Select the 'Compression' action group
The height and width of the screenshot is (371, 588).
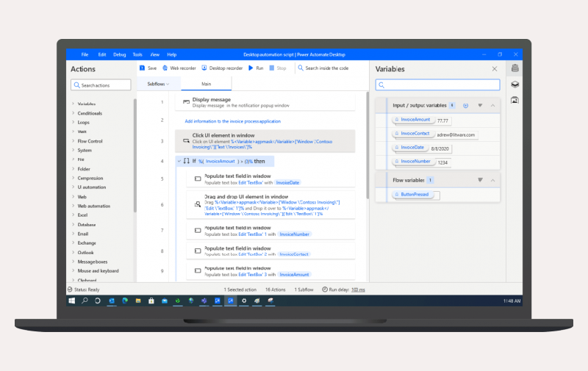[90, 178]
